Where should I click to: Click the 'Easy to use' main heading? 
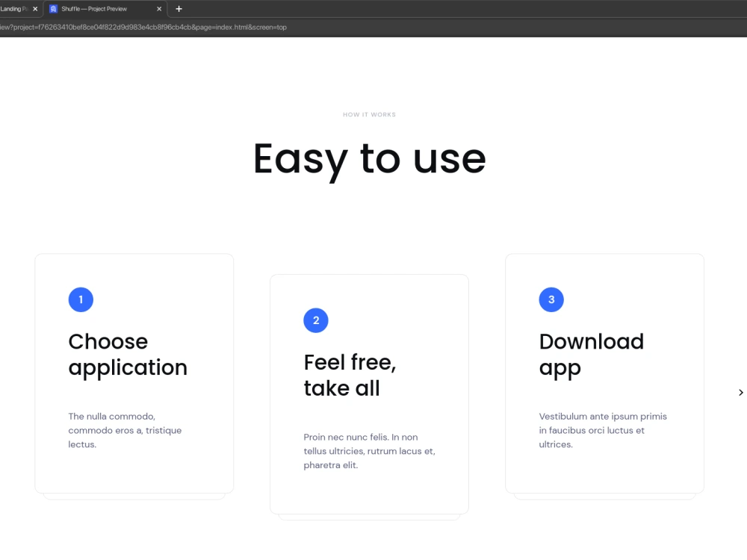coord(369,161)
